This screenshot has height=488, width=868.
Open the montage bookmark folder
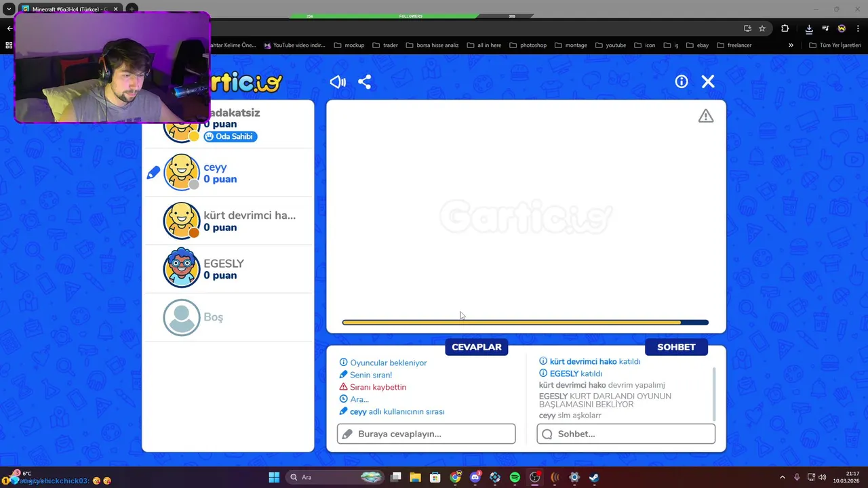[x=571, y=45]
